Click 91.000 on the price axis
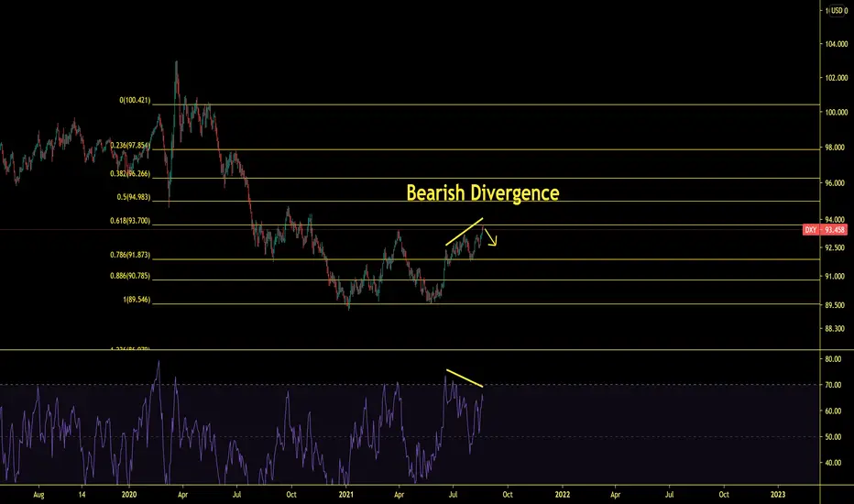 coord(835,276)
